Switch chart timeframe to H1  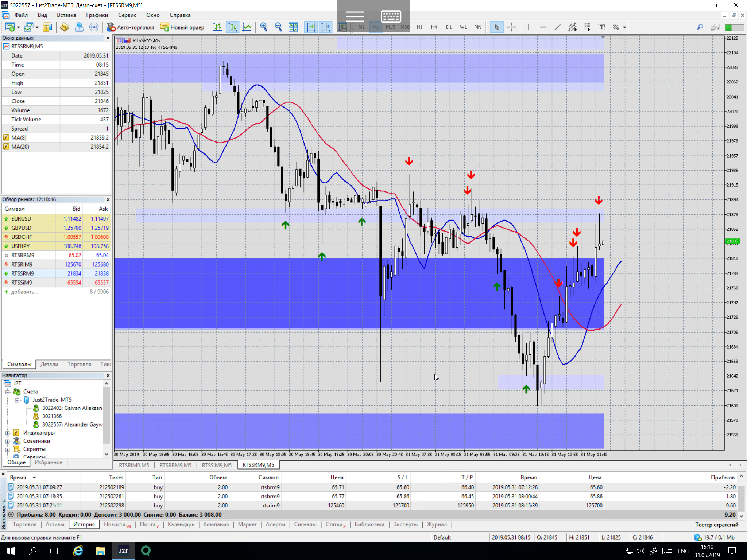tap(419, 27)
